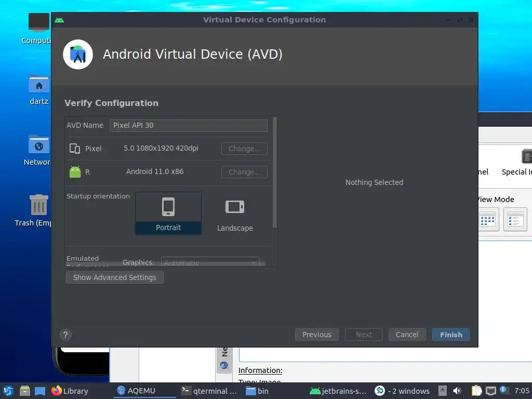Open the Trash desktop icon
Viewport: 532px width, 399px height.
pos(38,205)
